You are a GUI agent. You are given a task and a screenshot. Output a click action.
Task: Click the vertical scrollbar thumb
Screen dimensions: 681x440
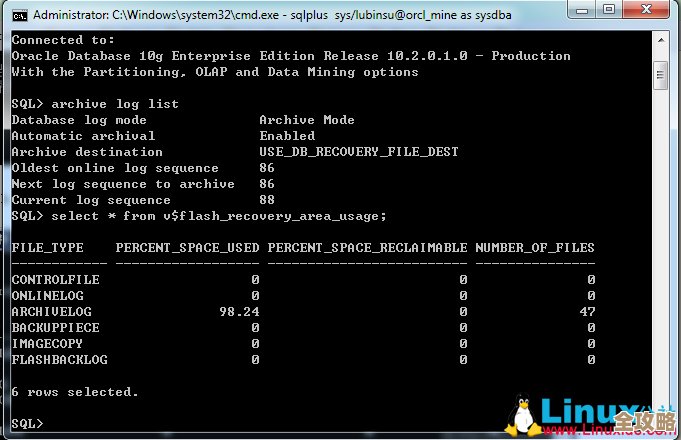click(x=661, y=75)
